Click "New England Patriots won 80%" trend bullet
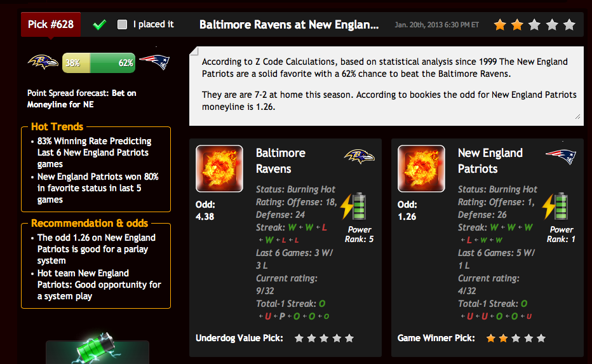The height and width of the screenshot is (364, 592). 98,188
